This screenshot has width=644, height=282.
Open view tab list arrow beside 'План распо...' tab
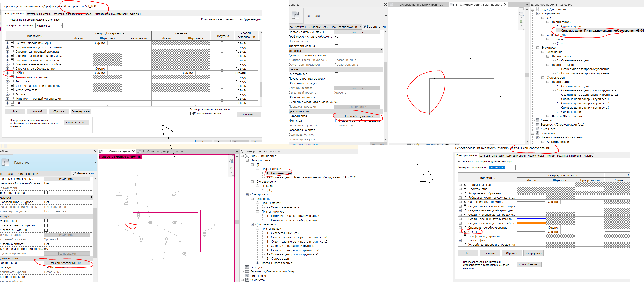(x=527, y=4)
